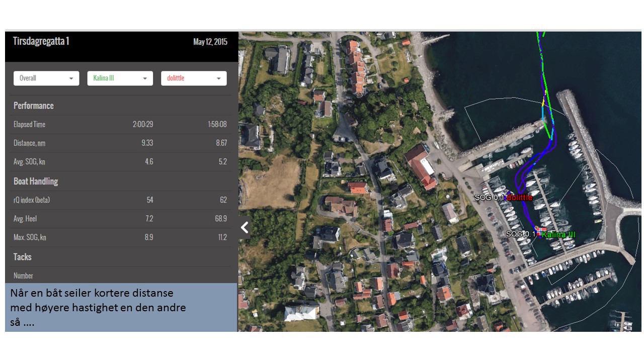Click the Max. SOG, kn row
This screenshot has width=644, height=362.
120,237
